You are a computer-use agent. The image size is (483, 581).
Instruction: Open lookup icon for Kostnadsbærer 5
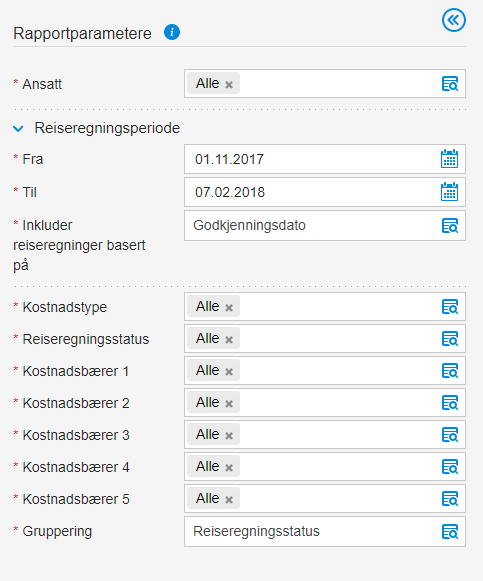450,499
